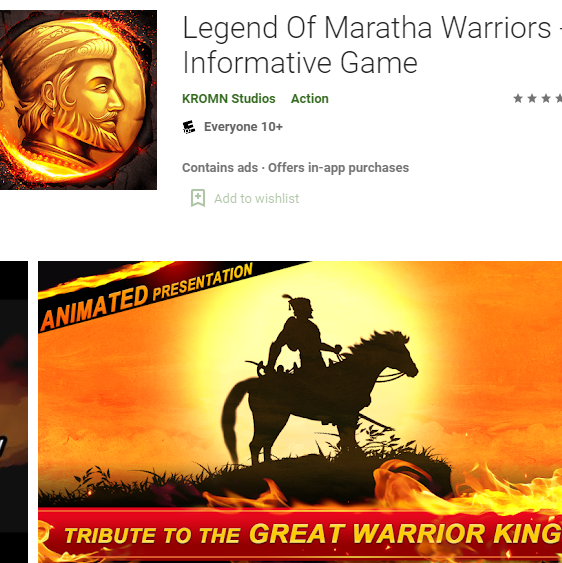The height and width of the screenshot is (563, 562).
Task: Click the Informative Game subtitle line
Action: 300,63
